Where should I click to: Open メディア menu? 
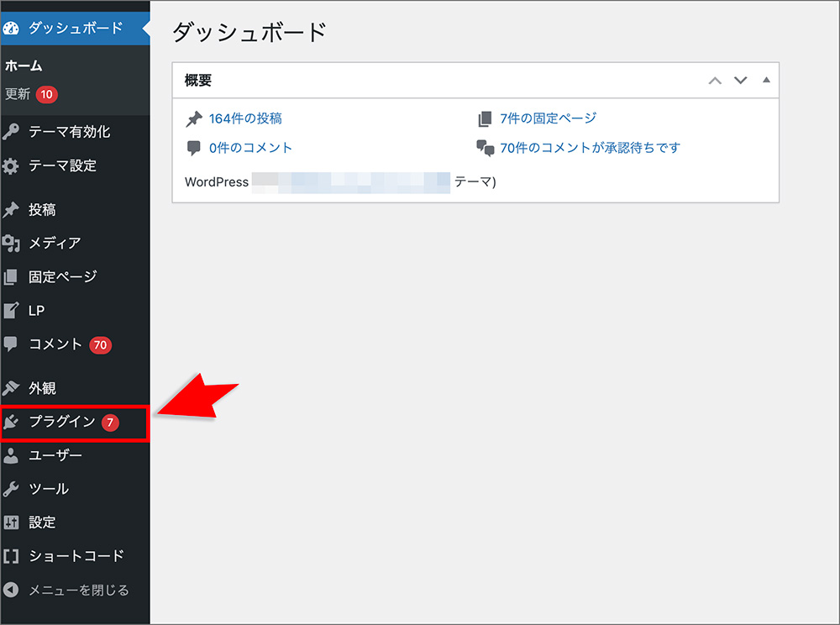[x=75, y=244]
